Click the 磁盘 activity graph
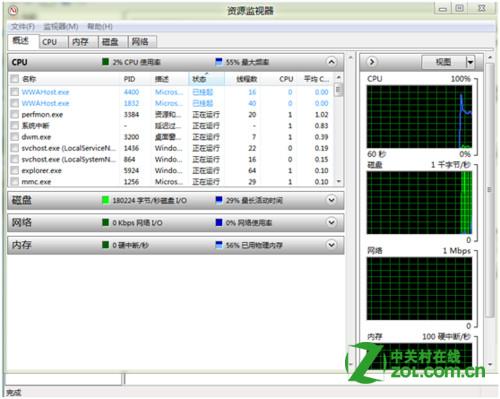 click(x=419, y=203)
